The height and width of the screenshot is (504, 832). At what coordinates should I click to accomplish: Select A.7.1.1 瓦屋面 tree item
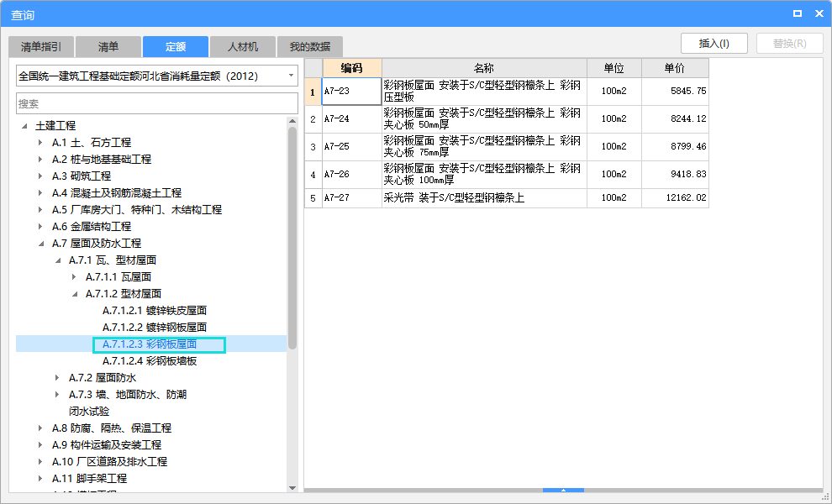(x=118, y=277)
